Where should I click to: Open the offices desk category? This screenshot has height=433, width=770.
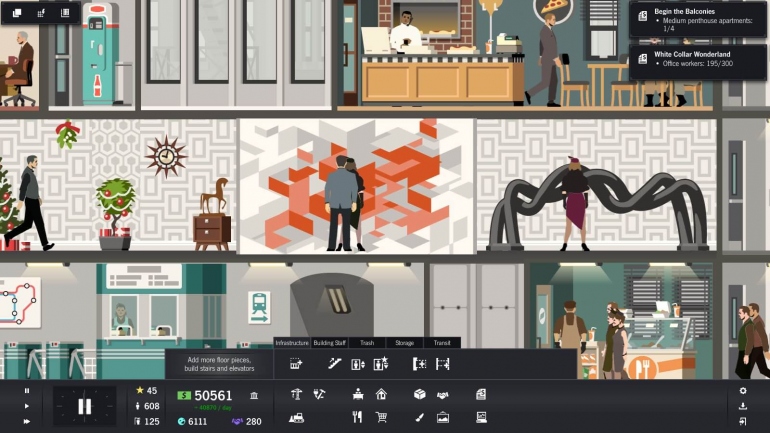[x=358, y=394]
